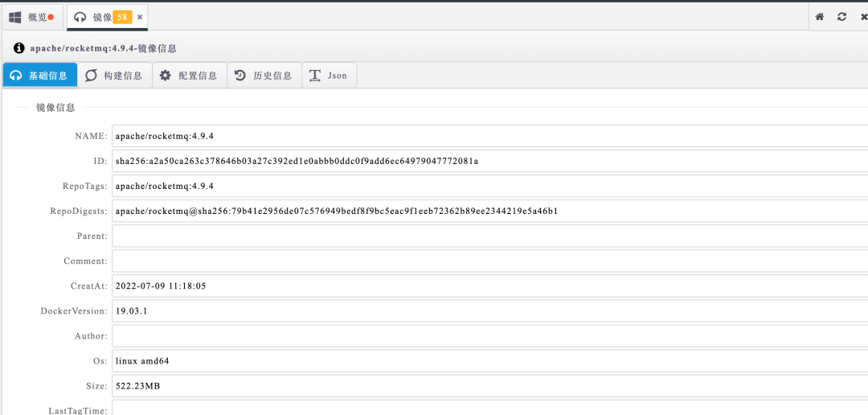Click the Size: label
This screenshot has height=415, width=868.
click(97, 385)
